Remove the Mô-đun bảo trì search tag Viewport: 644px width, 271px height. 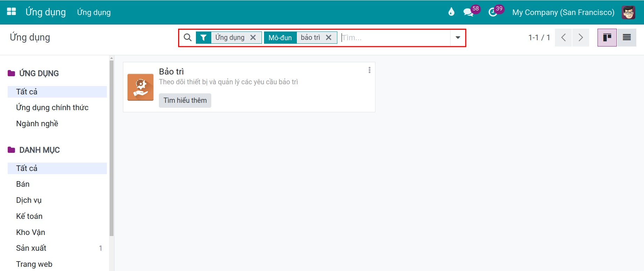point(329,37)
